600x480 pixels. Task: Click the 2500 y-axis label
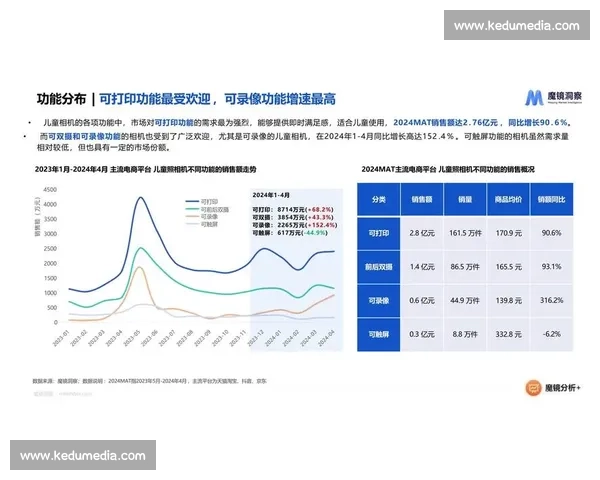click(50, 249)
